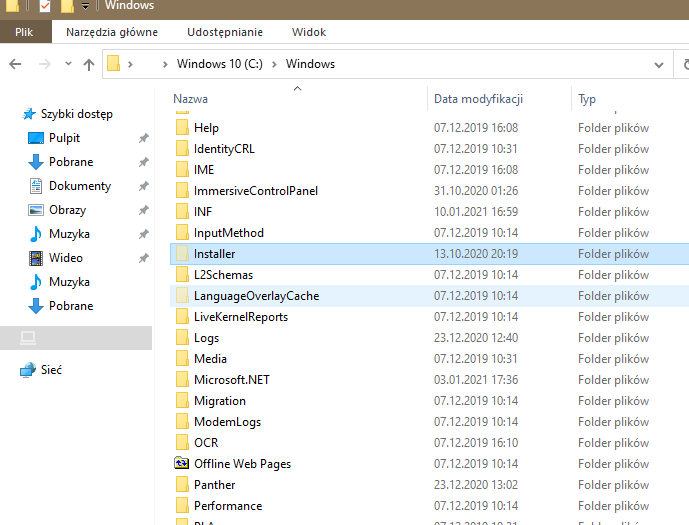
Task: Select the Help folder icon
Action: pos(182,127)
